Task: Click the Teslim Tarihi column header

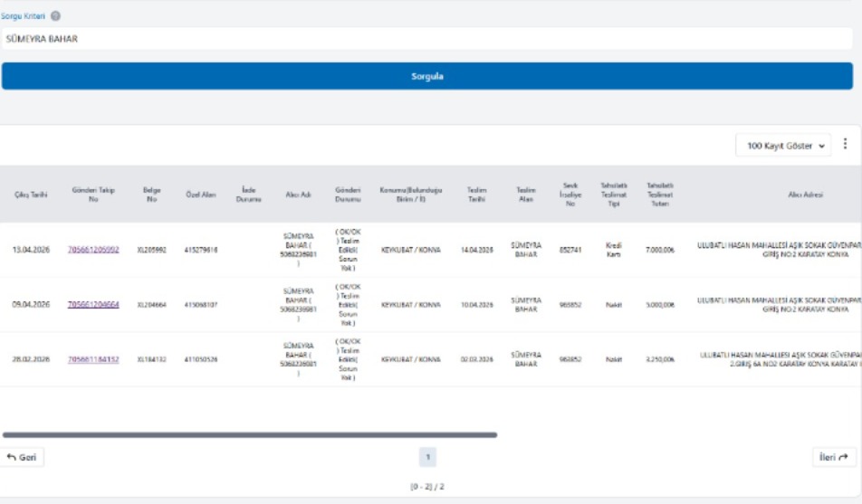Action: 476,195
